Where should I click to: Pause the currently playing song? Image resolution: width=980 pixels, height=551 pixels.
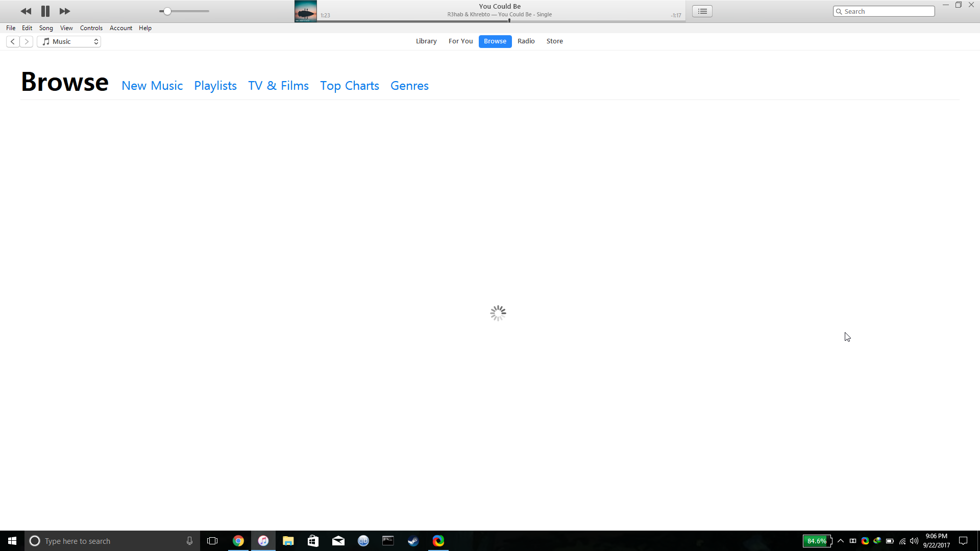click(45, 11)
